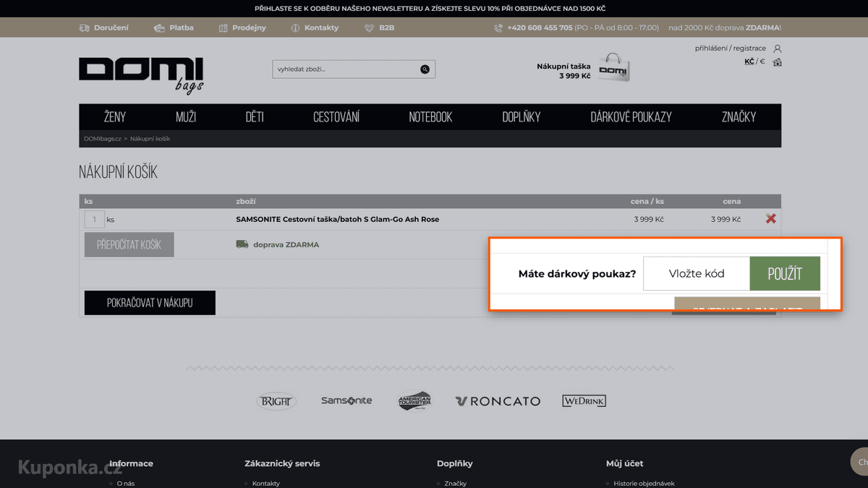Click POKRAČOVAT V NÁKUPU button
The height and width of the screenshot is (488, 868).
click(150, 303)
